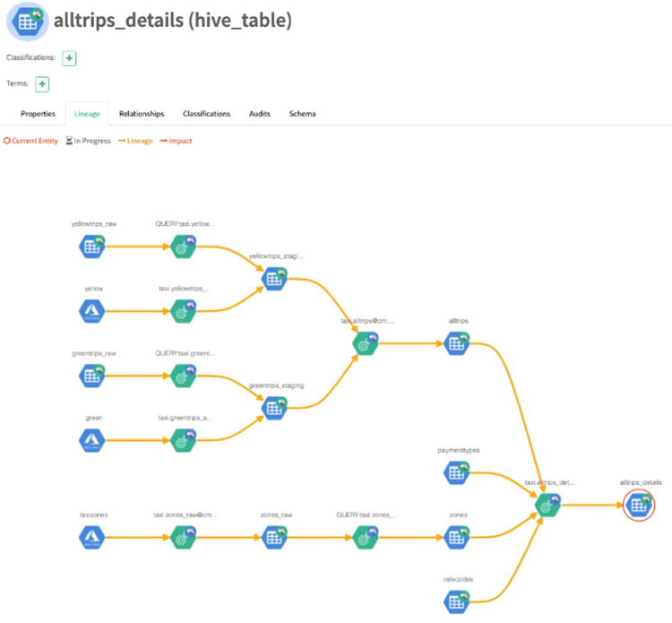This screenshot has width=672, height=623.
Task: Click the yellowtrips_raw table node
Action: [x=92, y=246]
